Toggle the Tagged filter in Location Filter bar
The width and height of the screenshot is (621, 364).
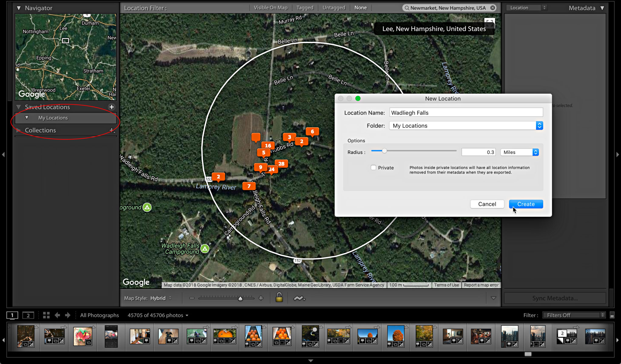point(304,8)
